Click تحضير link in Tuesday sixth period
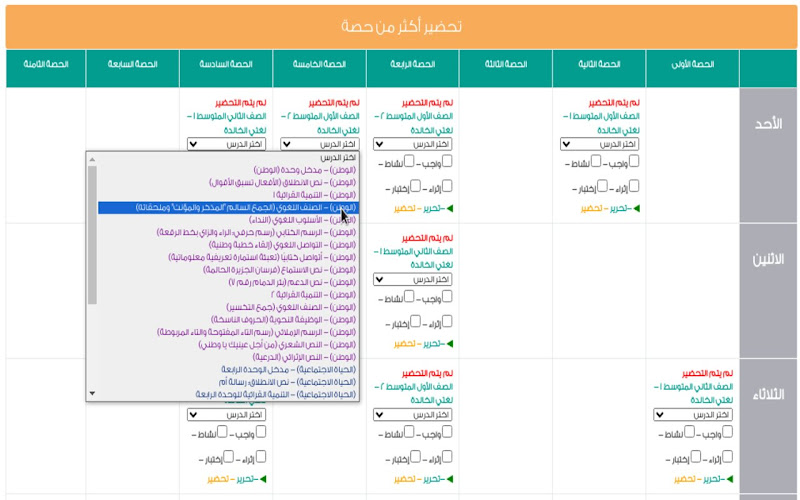800x500 pixels. pyautogui.click(x=217, y=479)
